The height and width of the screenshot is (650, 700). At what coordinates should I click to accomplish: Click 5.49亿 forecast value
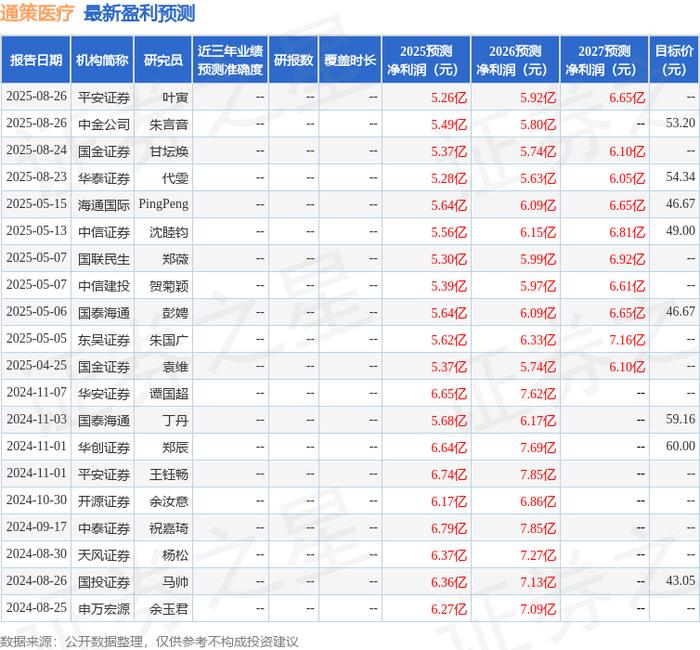449,125
